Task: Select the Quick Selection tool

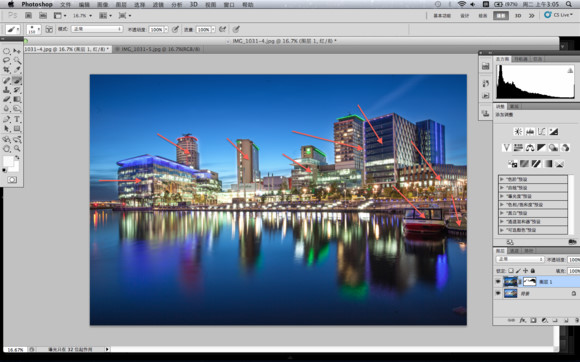Action: pyautogui.click(x=17, y=60)
